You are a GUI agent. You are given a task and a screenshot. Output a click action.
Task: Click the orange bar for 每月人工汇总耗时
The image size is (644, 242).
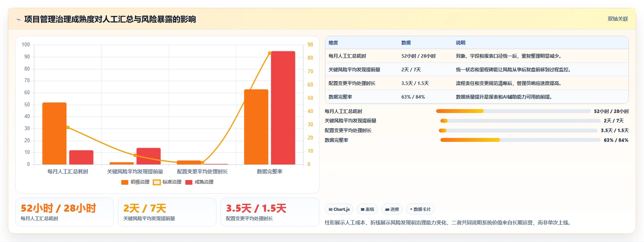(54, 133)
